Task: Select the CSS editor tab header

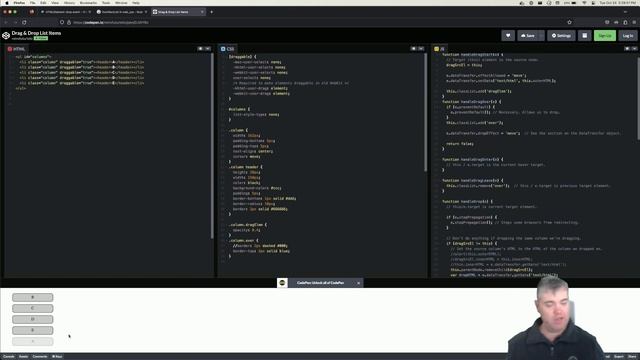Action: [228, 49]
